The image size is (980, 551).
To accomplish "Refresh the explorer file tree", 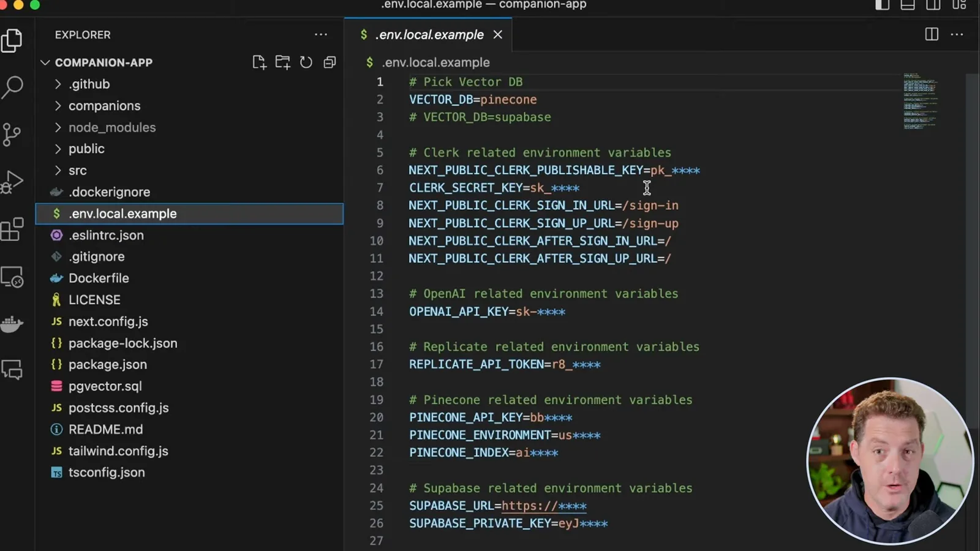I will click(x=306, y=62).
